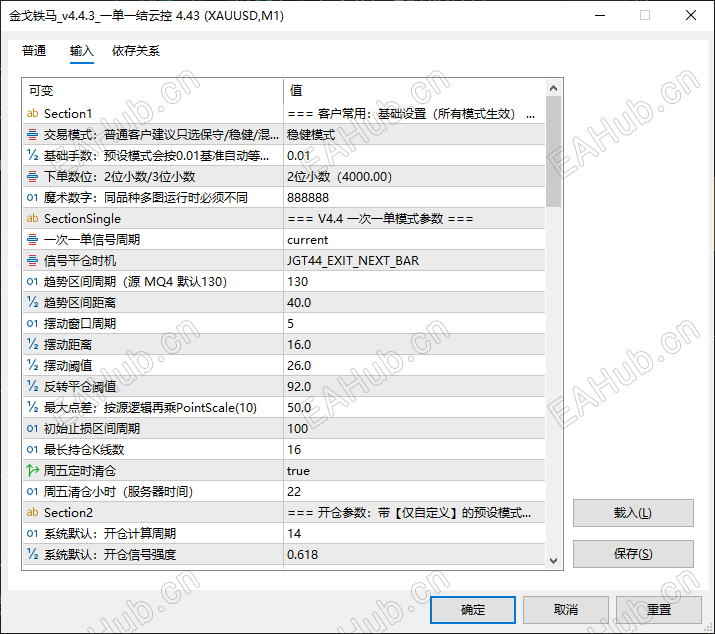Click the scrollbar down arrow
715x634 pixels.
[554, 561]
